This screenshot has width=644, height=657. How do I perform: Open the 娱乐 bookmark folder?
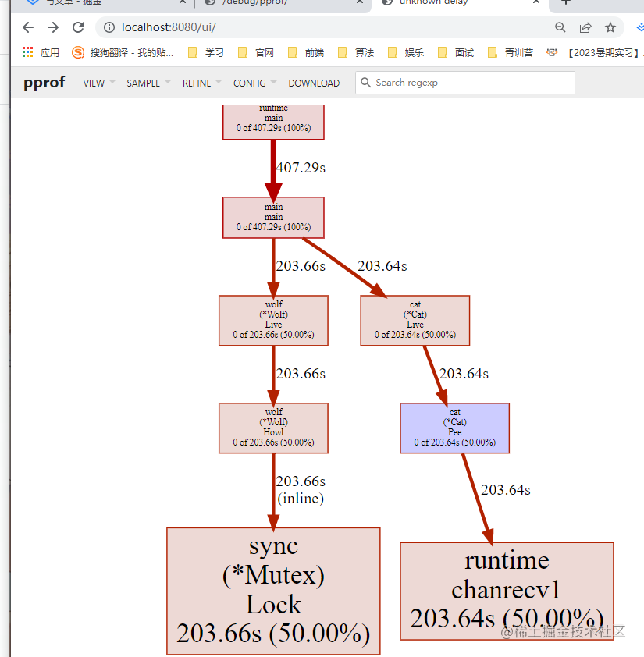[406, 52]
